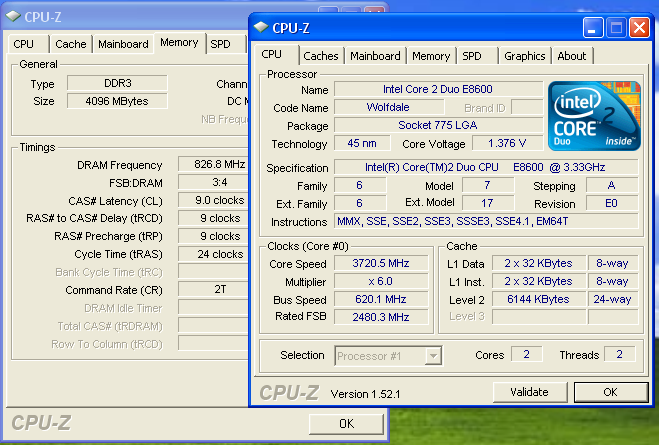Click the empty Bank Cycle Time (tRC) field
659x445 pixels.
pos(214,272)
